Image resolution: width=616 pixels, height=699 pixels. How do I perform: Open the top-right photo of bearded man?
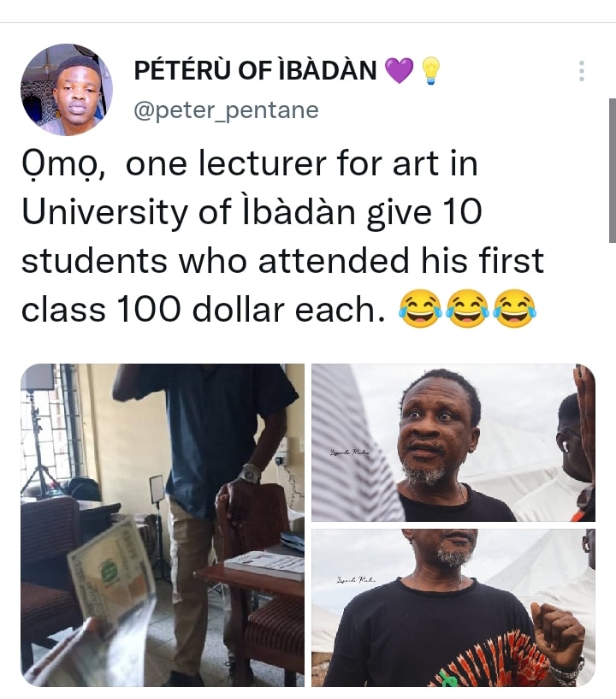pos(453,442)
